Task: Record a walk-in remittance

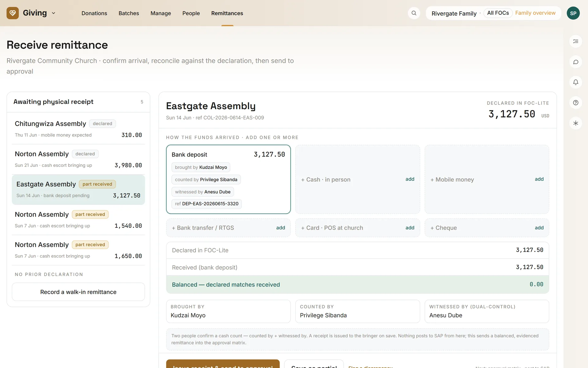Action: [x=78, y=292]
